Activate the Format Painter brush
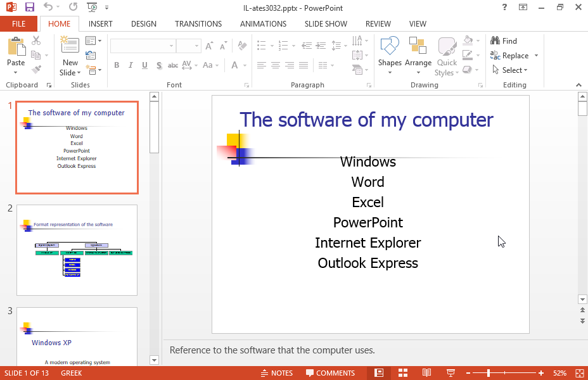Viewport: 588px width, 380px height. click(36, 69)
